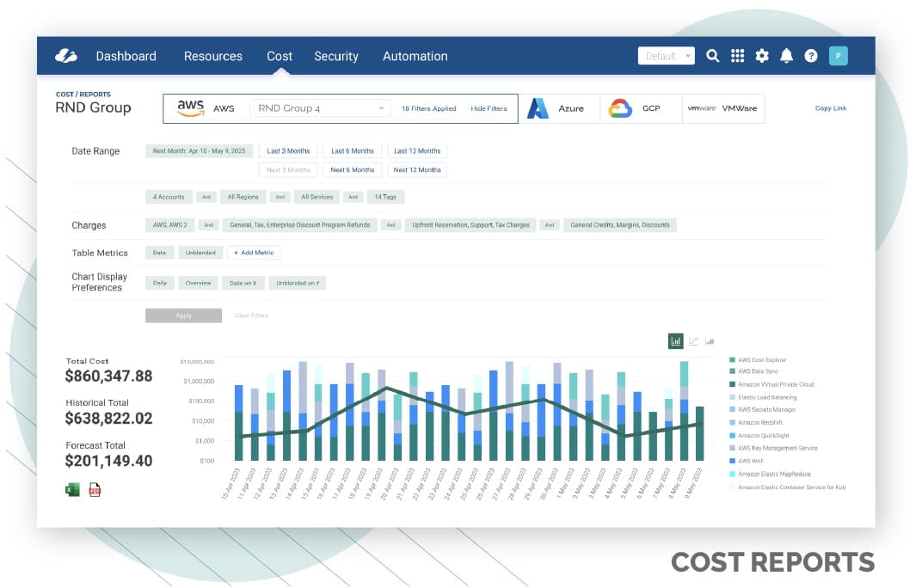Open the Azure cloud provider report
922x588 pixels.
[560, 108]
